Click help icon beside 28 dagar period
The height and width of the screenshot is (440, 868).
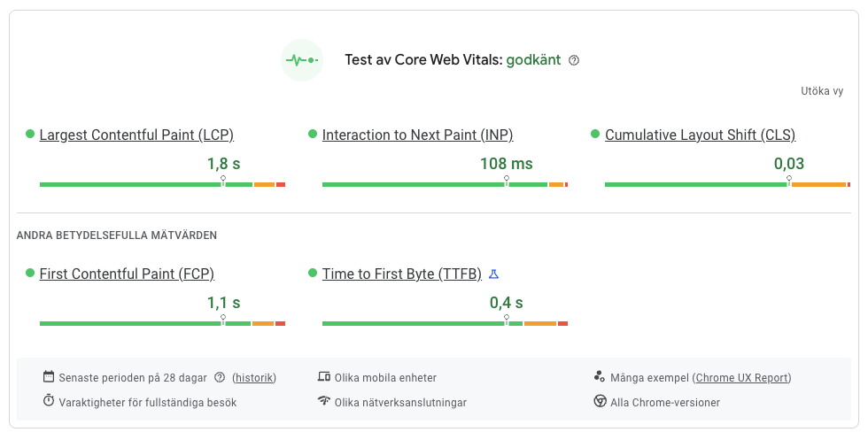point(220,378)
